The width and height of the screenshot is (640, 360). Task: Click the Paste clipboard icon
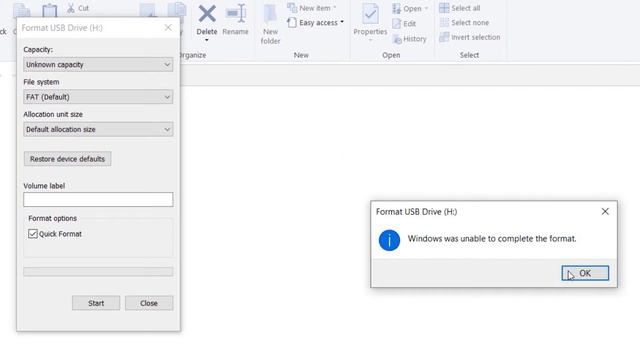[x=49, y=10]
